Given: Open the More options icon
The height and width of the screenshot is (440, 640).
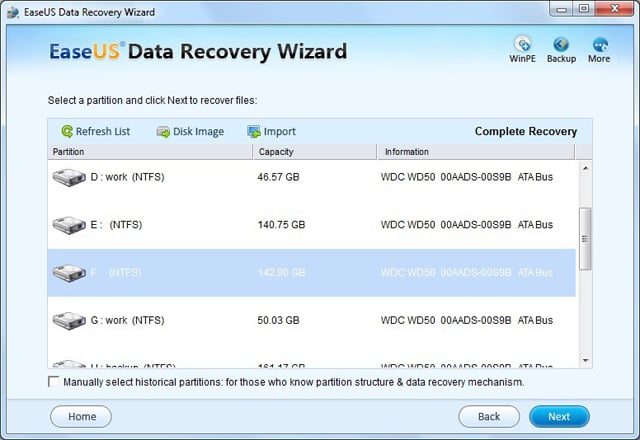Looking at the screenshot, I should [599, 49].
